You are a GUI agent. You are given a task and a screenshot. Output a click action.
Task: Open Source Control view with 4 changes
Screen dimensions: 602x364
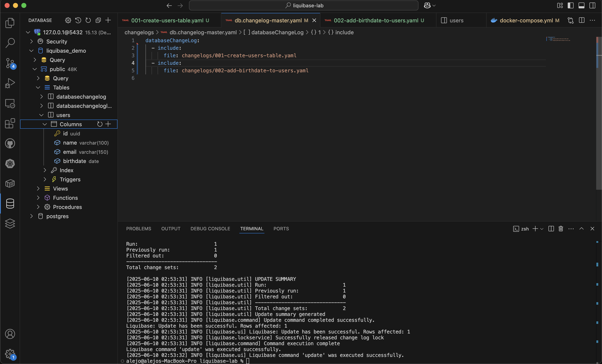(10, 63)
